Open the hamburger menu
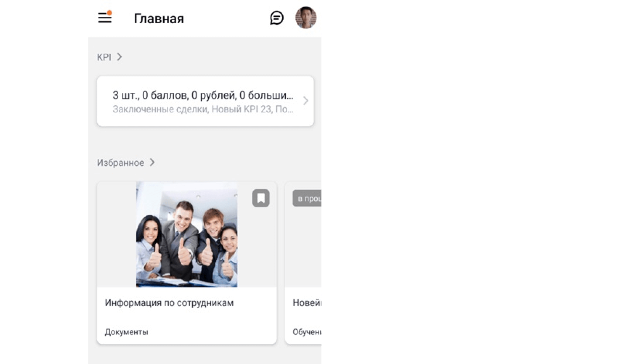This screenshot has height=364, width=635. coord(105,18)
